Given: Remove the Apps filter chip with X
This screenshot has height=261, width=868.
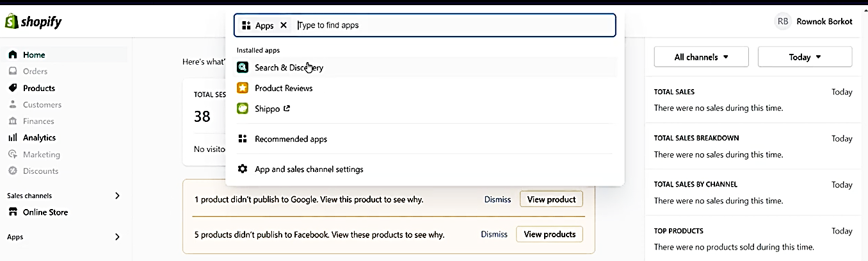Looking at the screenshot, I should pyautogui.click(x=284, y=26).
